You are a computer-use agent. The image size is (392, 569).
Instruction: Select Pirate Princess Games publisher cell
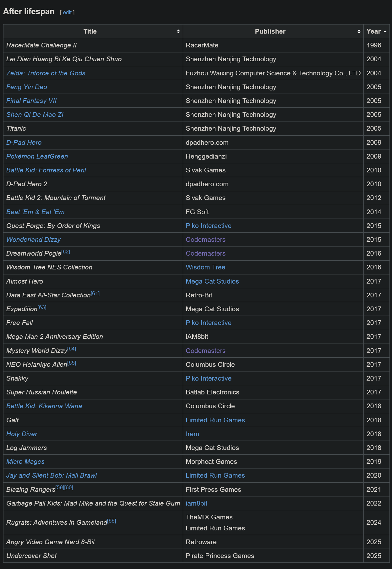(x=273, y=556)
